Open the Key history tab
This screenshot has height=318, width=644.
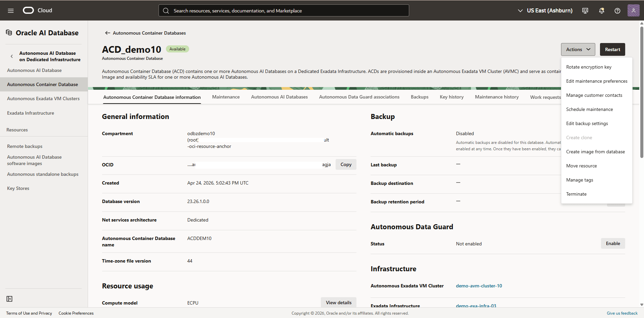[x=452, y=97]
